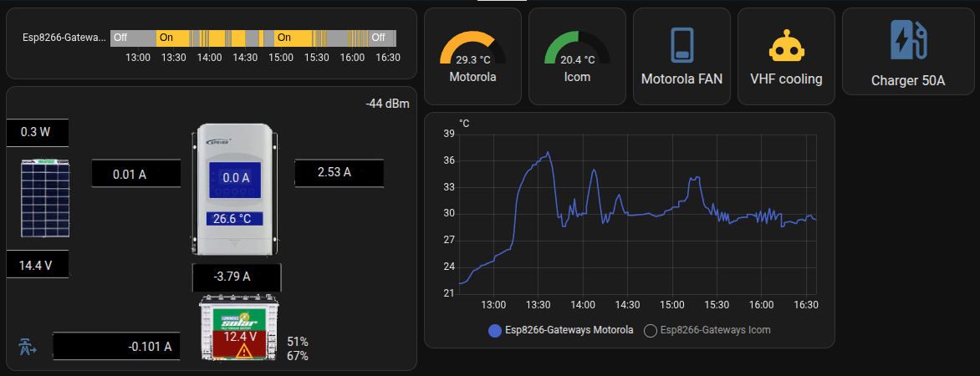Click the EPEVER charge controller image
980x376 pixels.
[234, 189]
